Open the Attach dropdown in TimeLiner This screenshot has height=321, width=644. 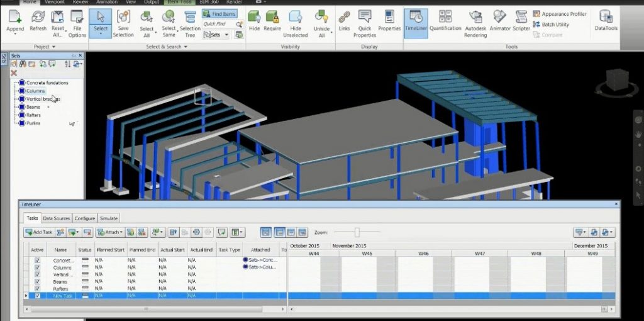pos(109,232)
